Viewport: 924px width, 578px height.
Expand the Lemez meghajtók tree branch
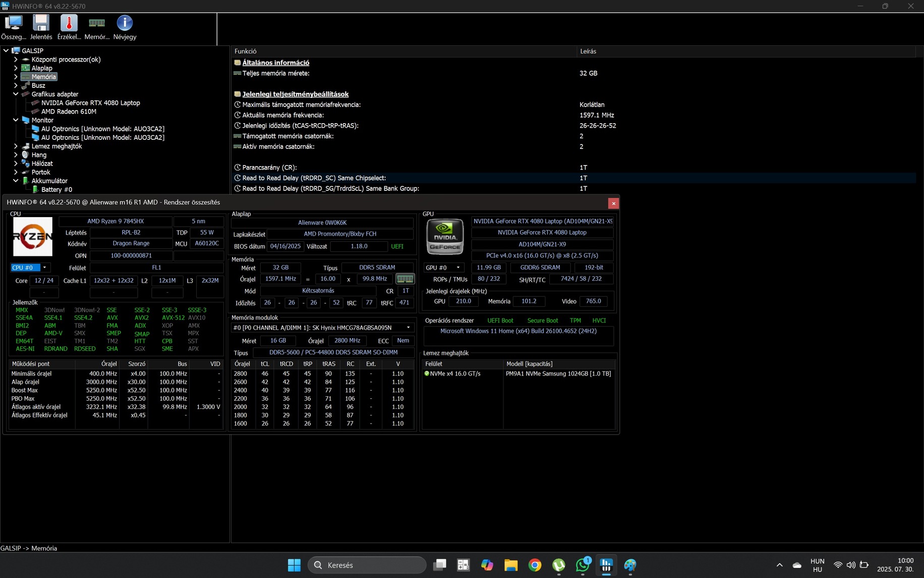coord(15,146)
